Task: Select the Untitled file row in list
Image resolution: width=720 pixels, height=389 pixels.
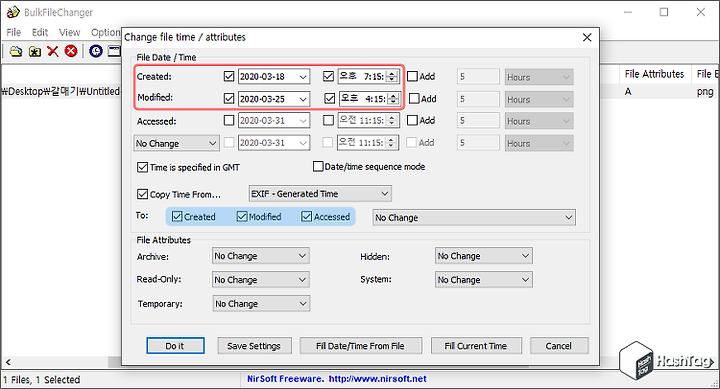Action: click(x=61, y=91)
